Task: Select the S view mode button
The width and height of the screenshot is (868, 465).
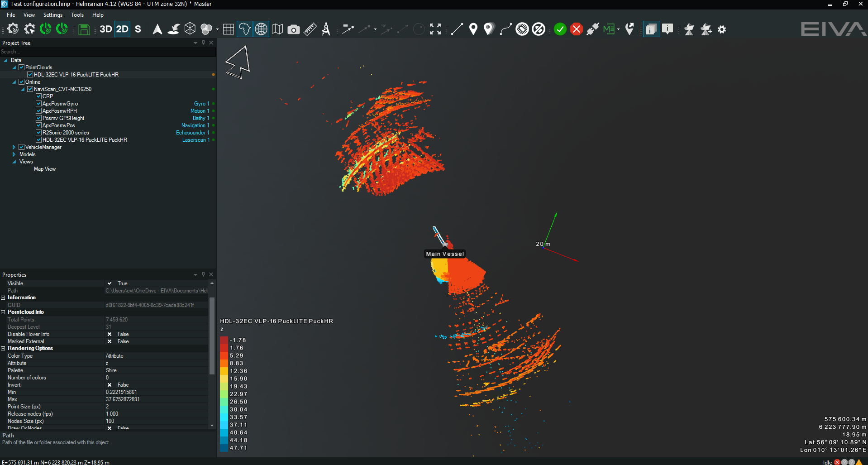Action: coord(138,29)
